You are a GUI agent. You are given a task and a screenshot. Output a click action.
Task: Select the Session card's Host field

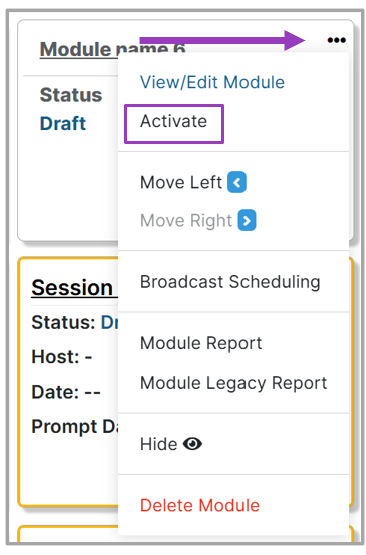pos(62,356)
